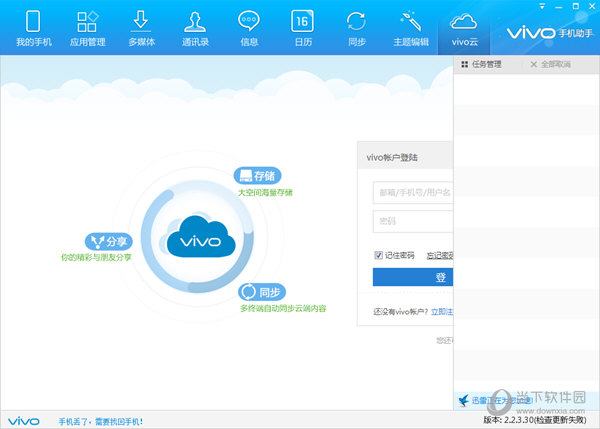Toggle the 记住密码 remember password checkbox
This screenshot has height=429, width=600.
378,255
